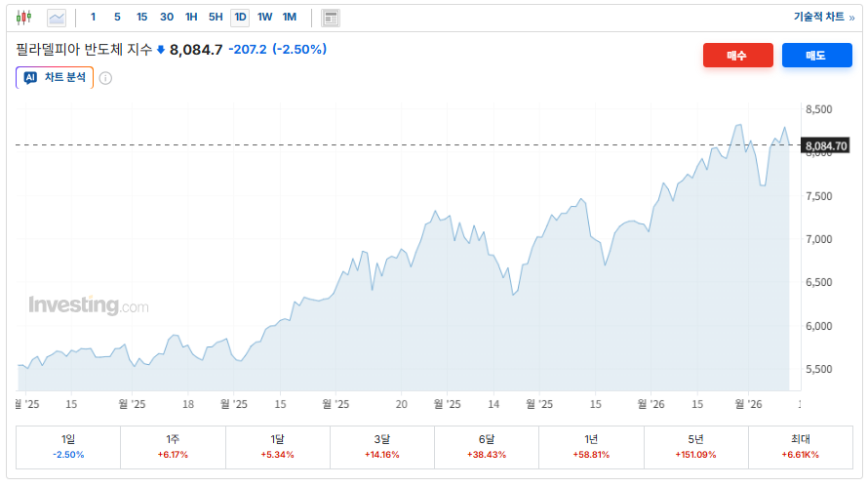
Task: Select the 6달 period tab
Action: pos(486,447)
